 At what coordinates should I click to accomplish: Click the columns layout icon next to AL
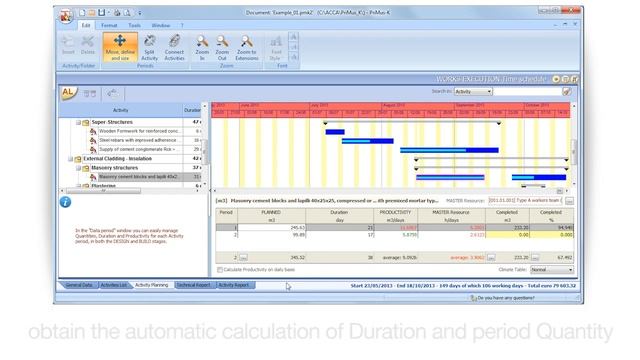90,94
